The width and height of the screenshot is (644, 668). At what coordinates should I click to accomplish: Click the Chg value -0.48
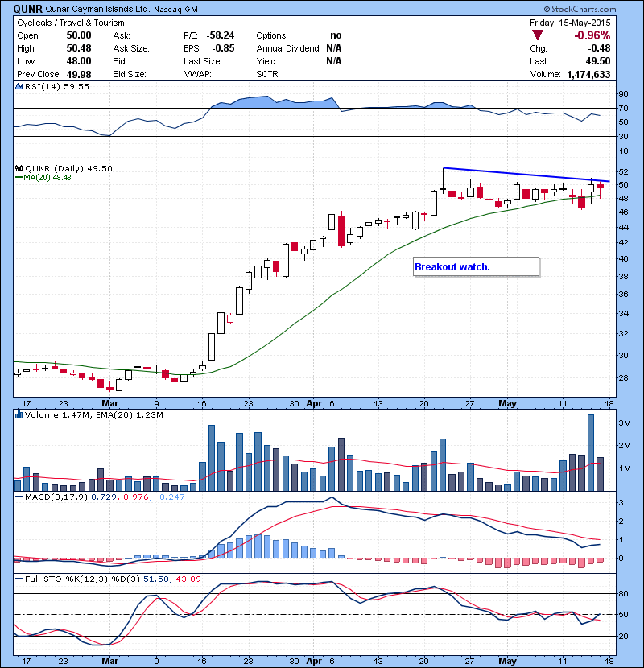[599, 48]
